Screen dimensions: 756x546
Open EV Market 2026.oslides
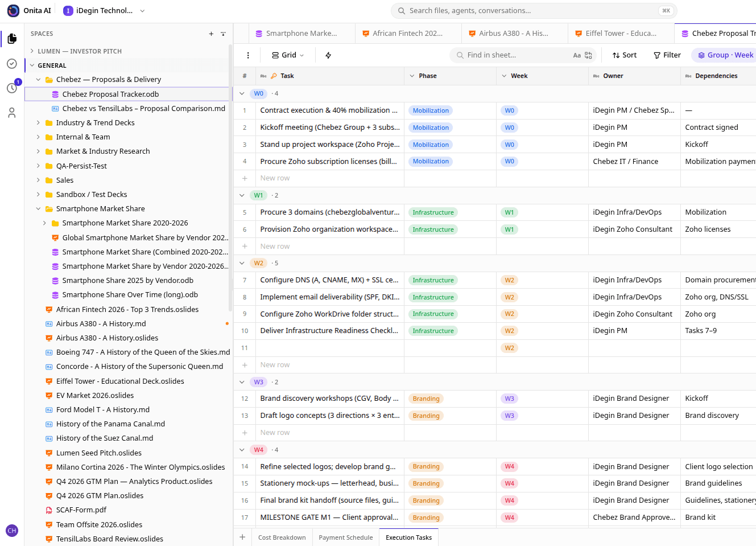pyautogui.click(x=128, y=395)
